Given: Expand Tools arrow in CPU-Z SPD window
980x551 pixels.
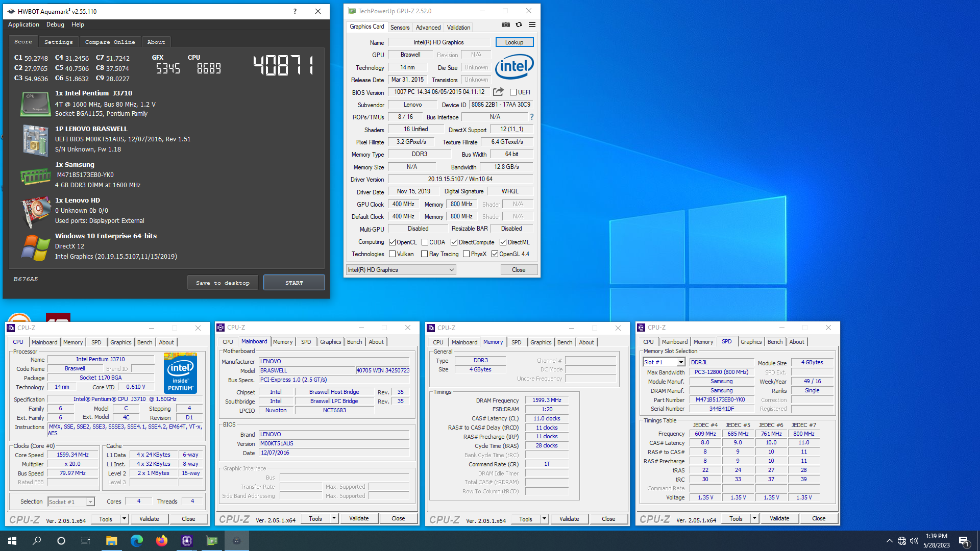Looking at the screenshot, I should pos(754,518).
